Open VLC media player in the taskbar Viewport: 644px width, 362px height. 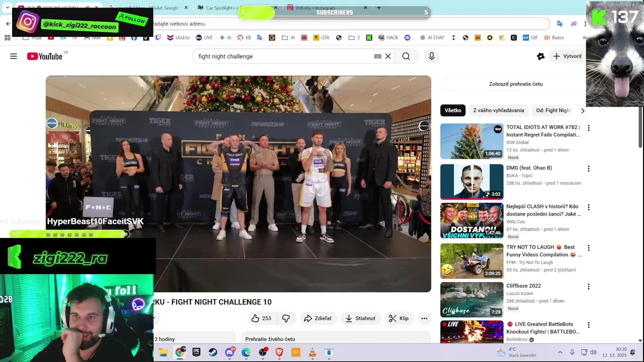point(312,352)
